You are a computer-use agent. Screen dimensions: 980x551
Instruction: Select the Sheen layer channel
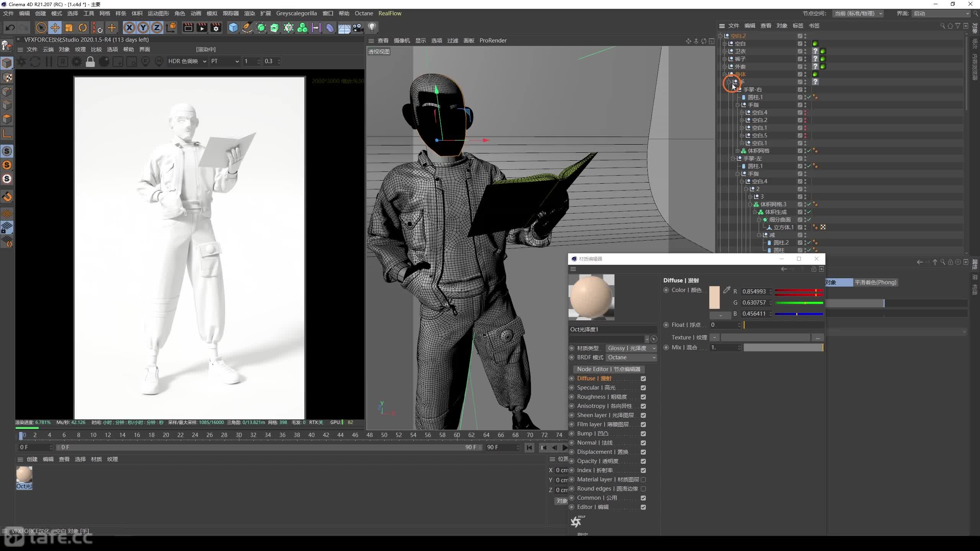pyautogui.click(x=605, y=415)
